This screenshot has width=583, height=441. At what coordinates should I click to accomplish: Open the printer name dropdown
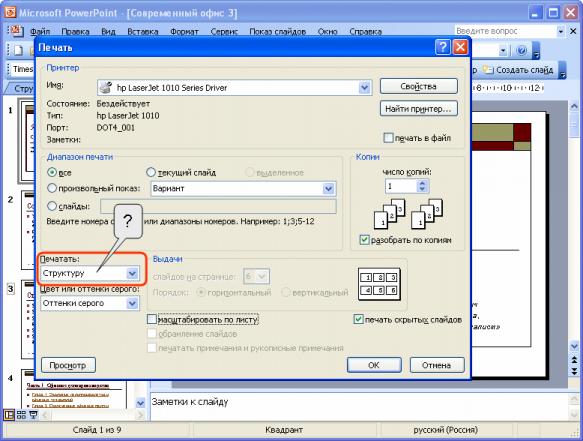364,88
